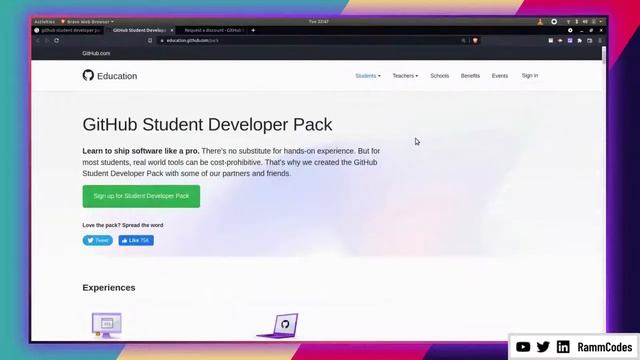
Task: Click the YouTube icon in overlay
Action: point(523,347)
